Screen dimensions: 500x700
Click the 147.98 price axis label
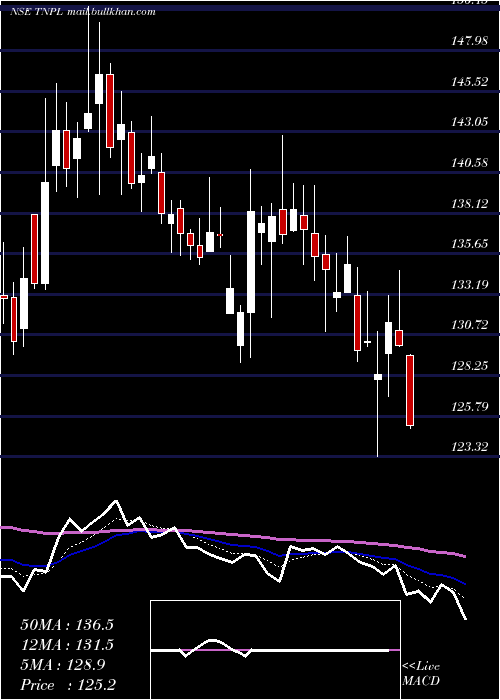point(469,41)
